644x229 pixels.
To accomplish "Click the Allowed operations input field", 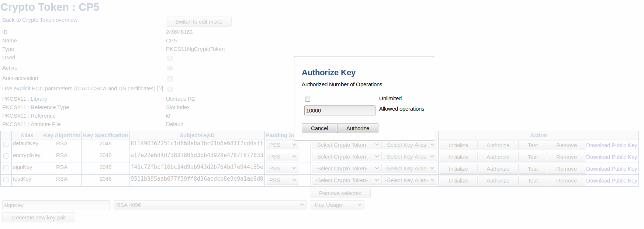I will tap(339, 110).
